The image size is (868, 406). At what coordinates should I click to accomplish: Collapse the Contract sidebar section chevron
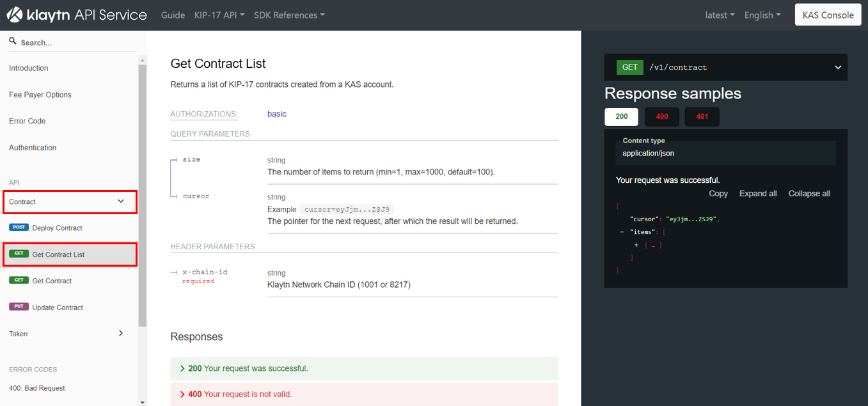click(x=121, y=201)
